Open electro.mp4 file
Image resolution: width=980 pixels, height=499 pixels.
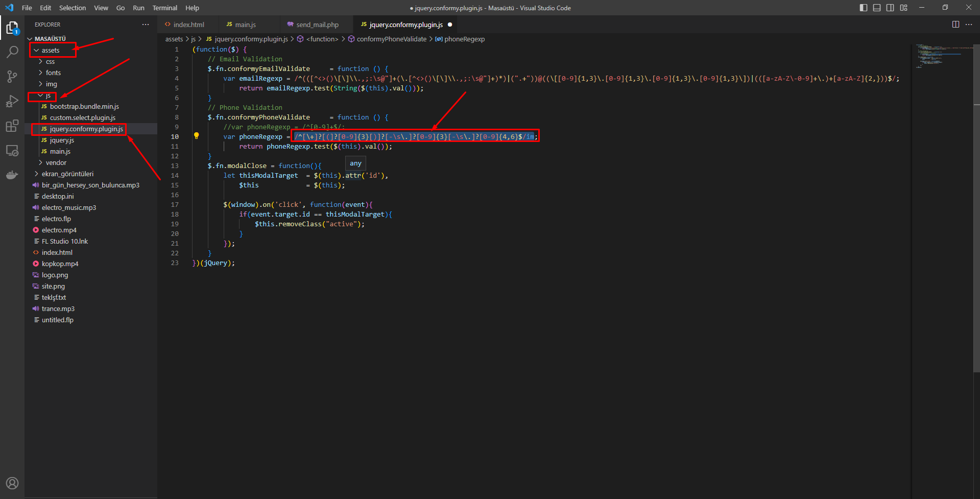[x=59, y=230]
